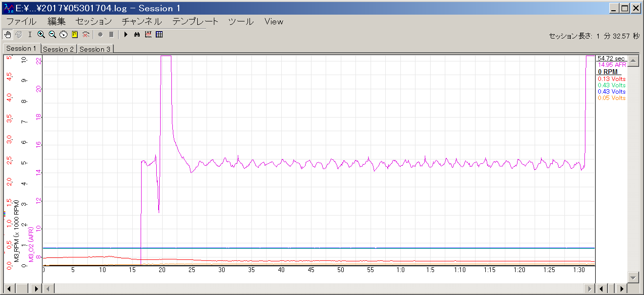
Task: Click the zoom in magnifier icon
Action: point(41,35)
